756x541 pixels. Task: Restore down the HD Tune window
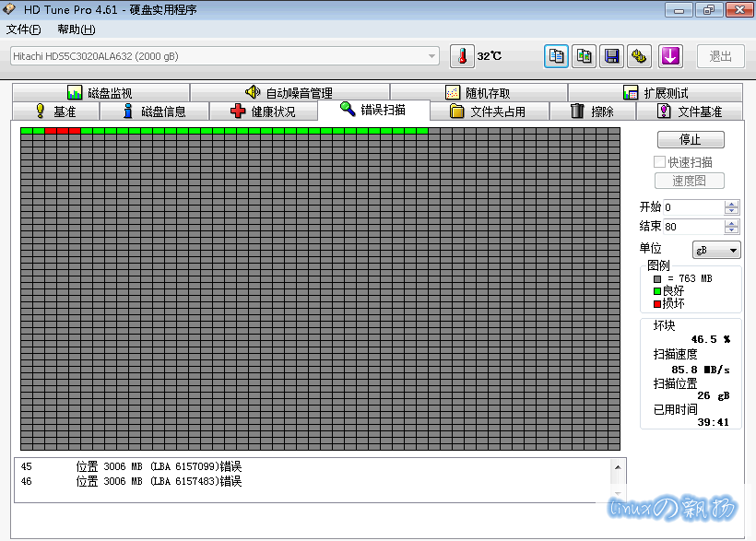click(709, 9)
